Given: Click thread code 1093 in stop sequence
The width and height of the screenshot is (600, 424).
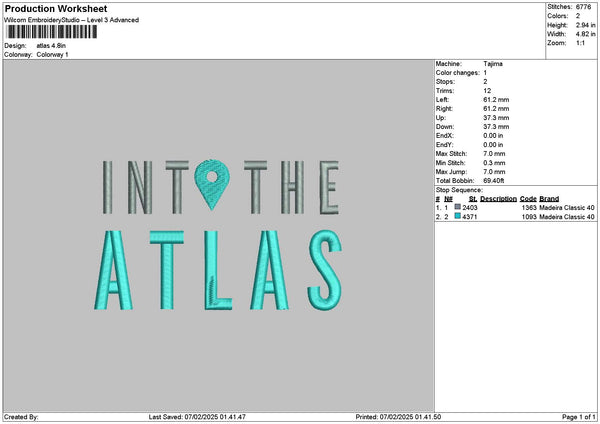Looking at the screenshot, I should 529,217.
